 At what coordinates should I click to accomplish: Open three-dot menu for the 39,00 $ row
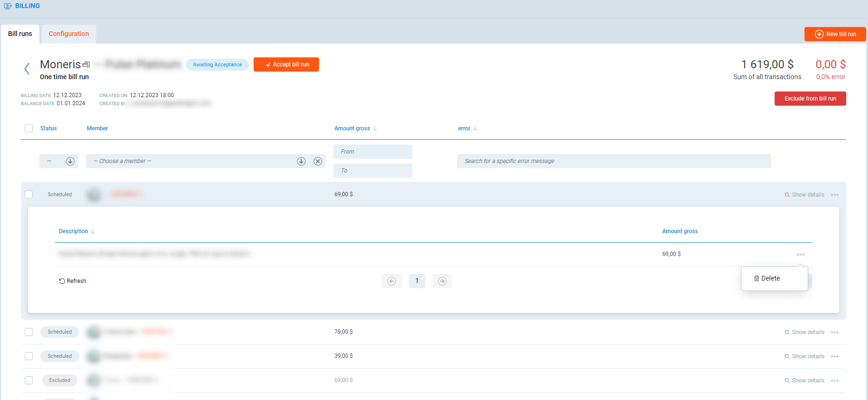tap(835, 356)
